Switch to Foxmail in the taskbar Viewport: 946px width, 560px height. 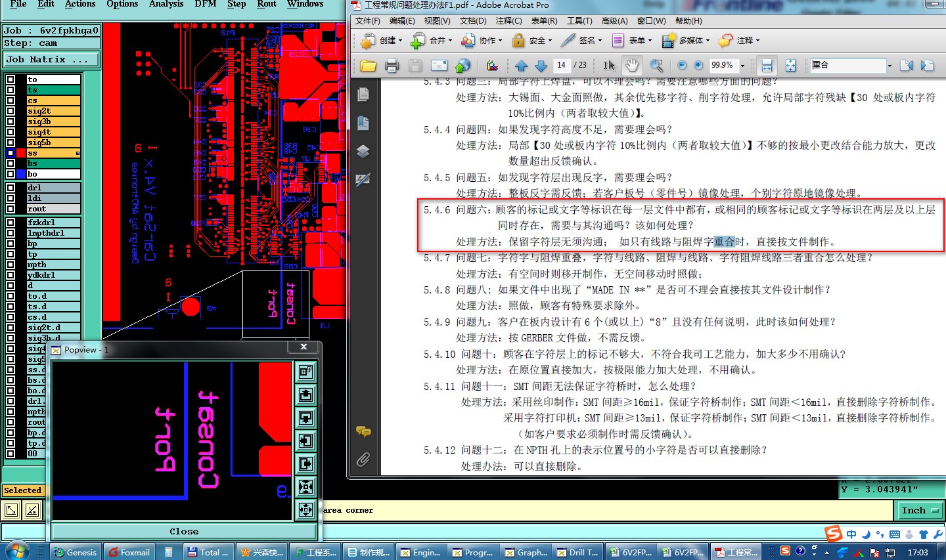[x=129, y=552]
